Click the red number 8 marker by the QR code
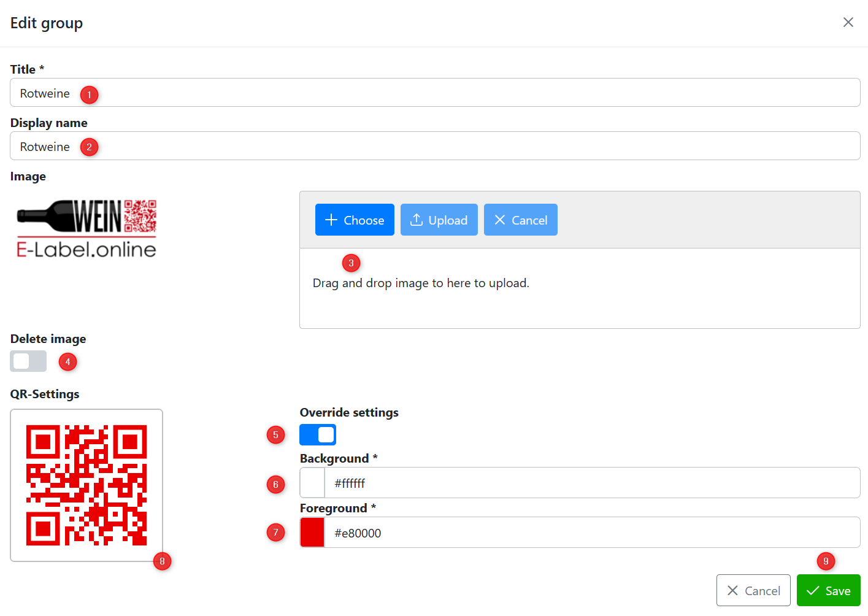This screenshot has height=616, width=868. [x=162, y=561]
